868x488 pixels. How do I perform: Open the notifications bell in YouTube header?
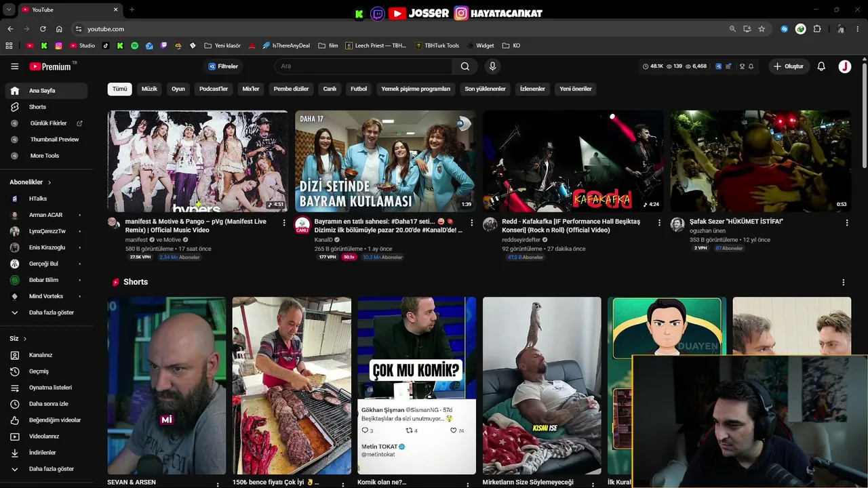[x=821, y=66]
